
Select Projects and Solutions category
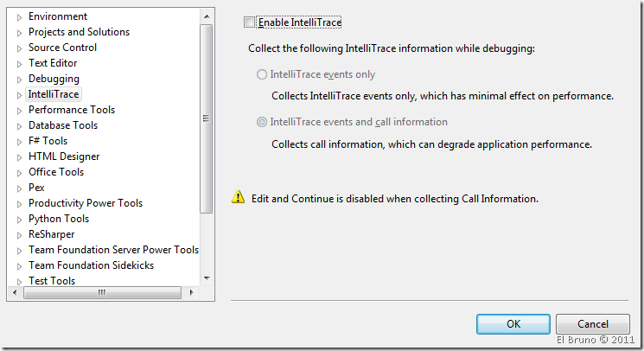pos(79,32)
